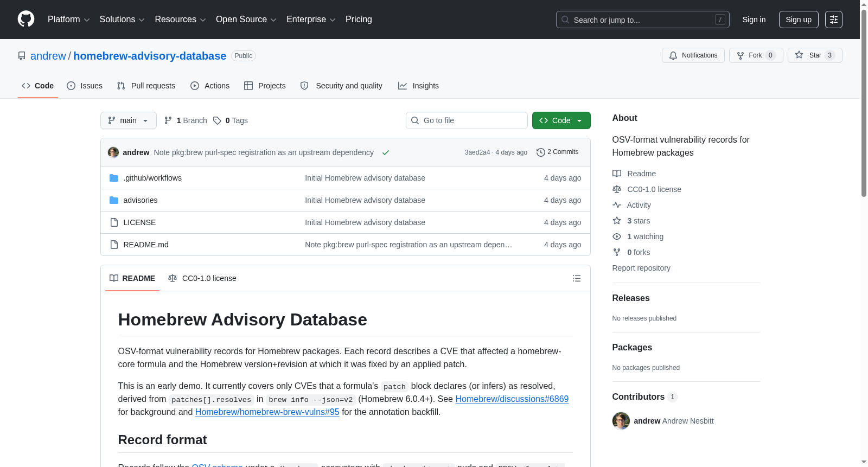This screenshot has width=868, height=467.
Task: Open the Homebrew/discussions#6869 link
Action: pos(512,399)
